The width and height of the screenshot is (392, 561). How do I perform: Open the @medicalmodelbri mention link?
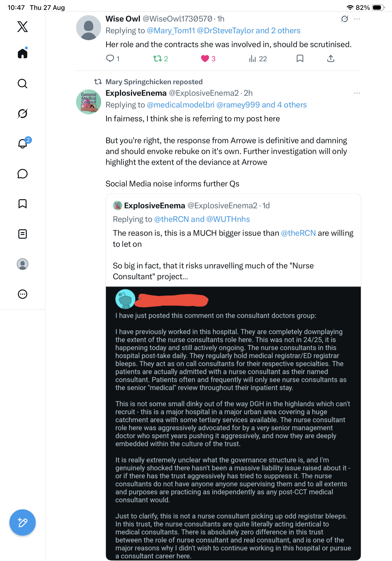click(x=180, y=105)
